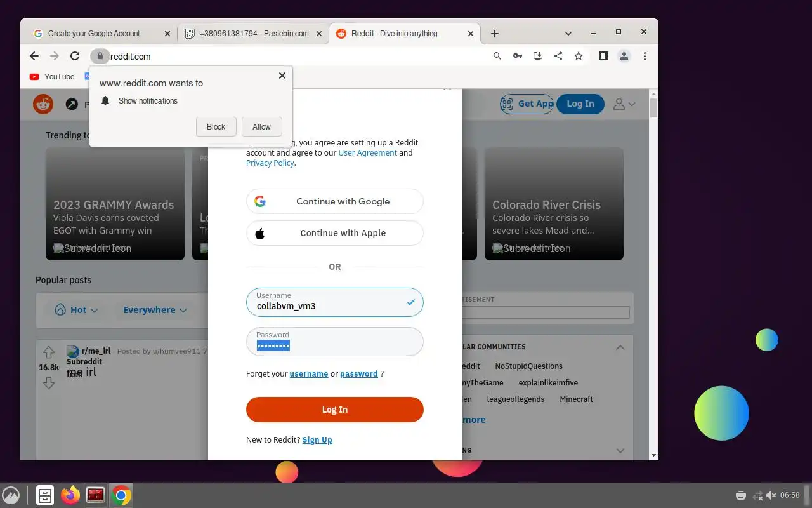Open the file manager from taskbar

click(x=45, y=495)
